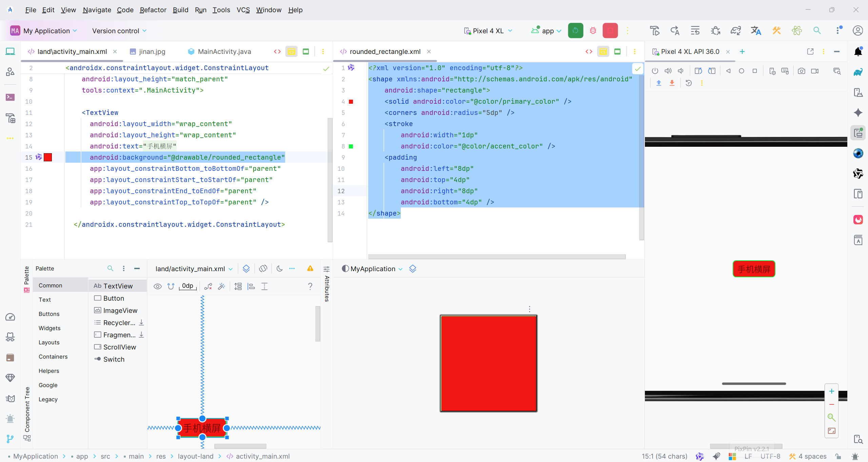Screen dimensions: 868x462
Task: Click the Infer Constraints magic wand icon
Action: pyautogui.click(x=221, y=286)
